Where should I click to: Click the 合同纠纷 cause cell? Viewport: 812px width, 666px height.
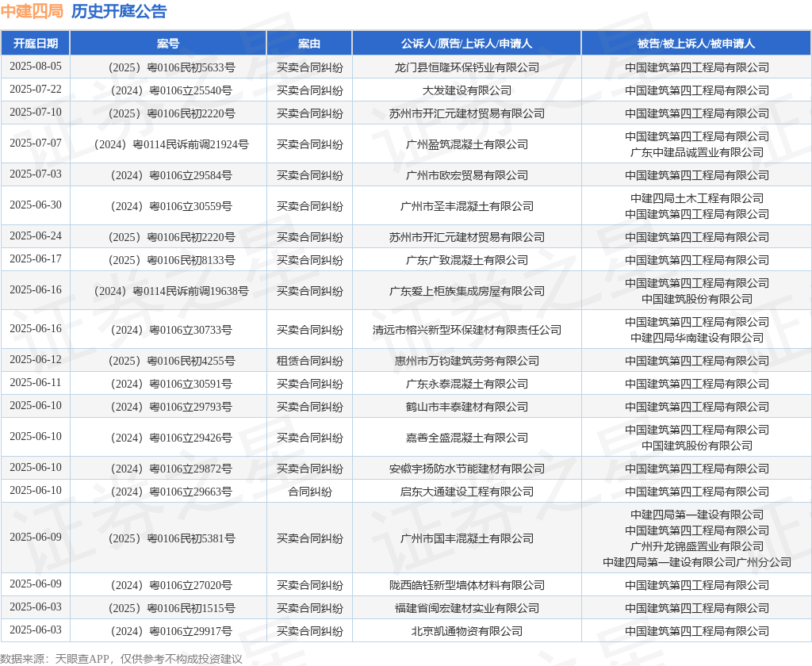click(x=309, y=492)
